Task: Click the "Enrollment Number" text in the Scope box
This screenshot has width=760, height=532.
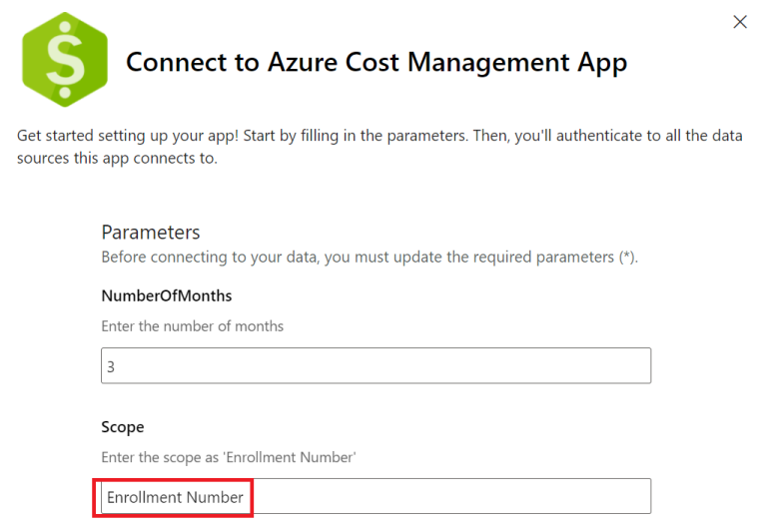Action: (x=175, y=496)
